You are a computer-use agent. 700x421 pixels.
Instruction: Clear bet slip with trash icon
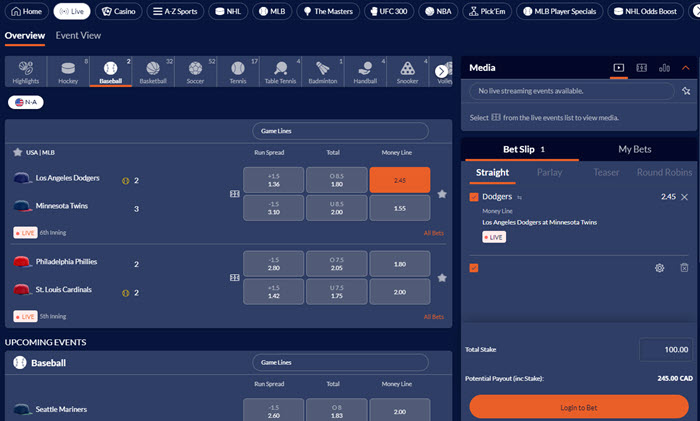point(684,268)
